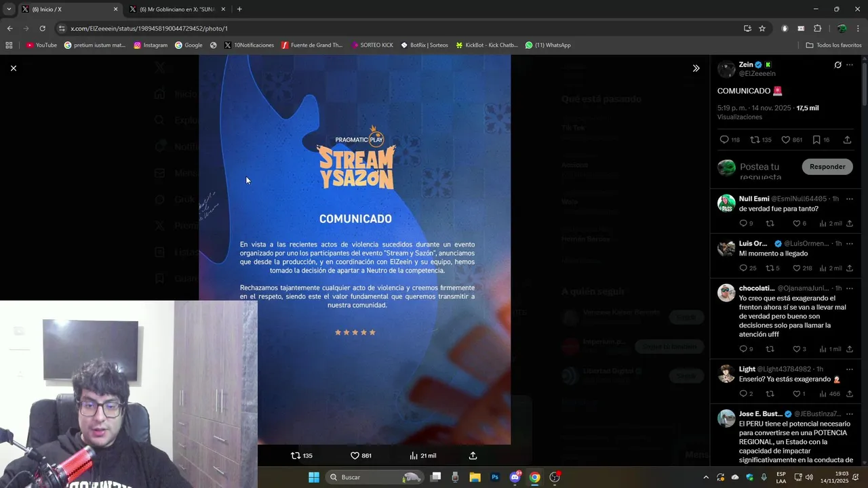This screenshot has height=488, width=868.
Task: Share Null Esmi's comment
Action: point(850,224)
